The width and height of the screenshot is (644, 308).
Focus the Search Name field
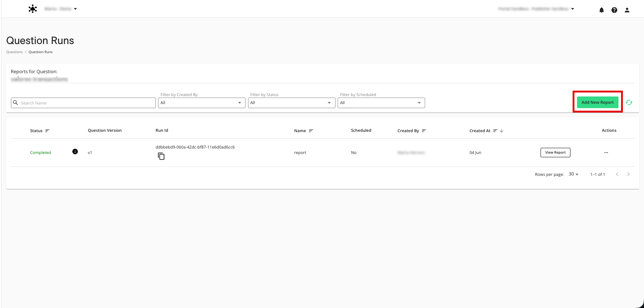(x=83, y=103)
